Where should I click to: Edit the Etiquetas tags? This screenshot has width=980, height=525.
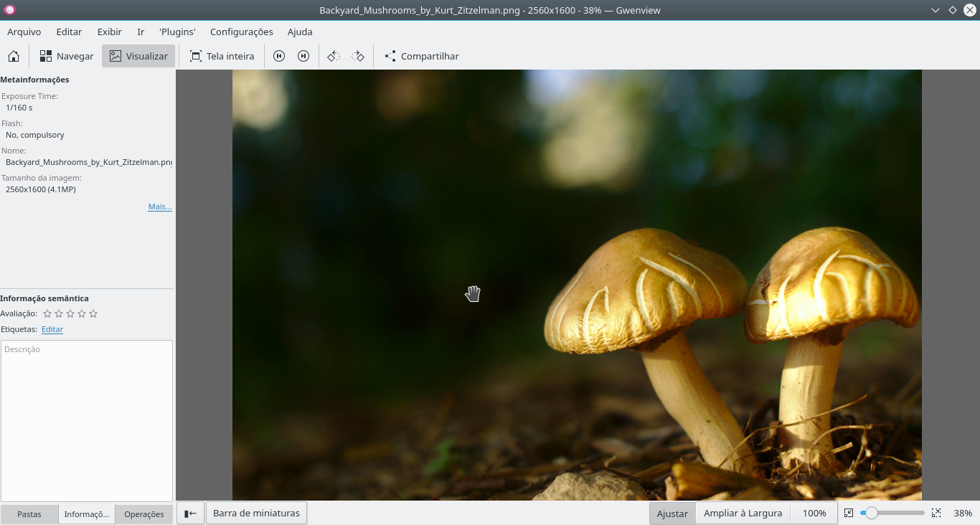52,328
